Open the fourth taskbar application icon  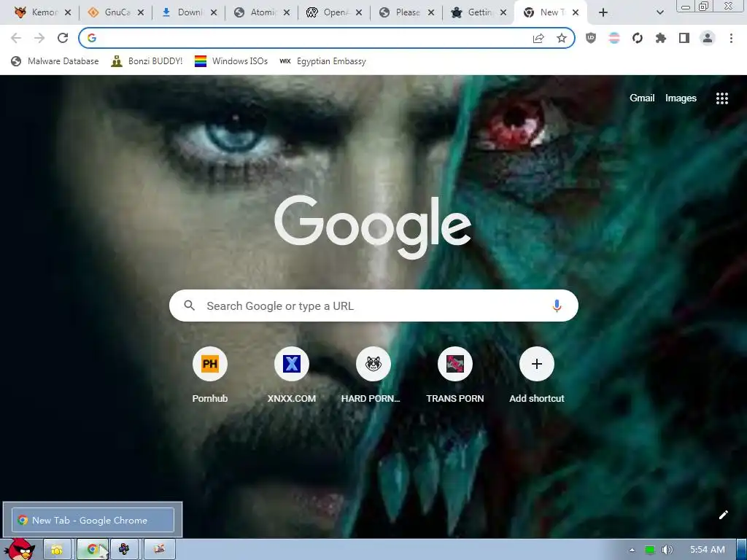click(x=159, y=550)
